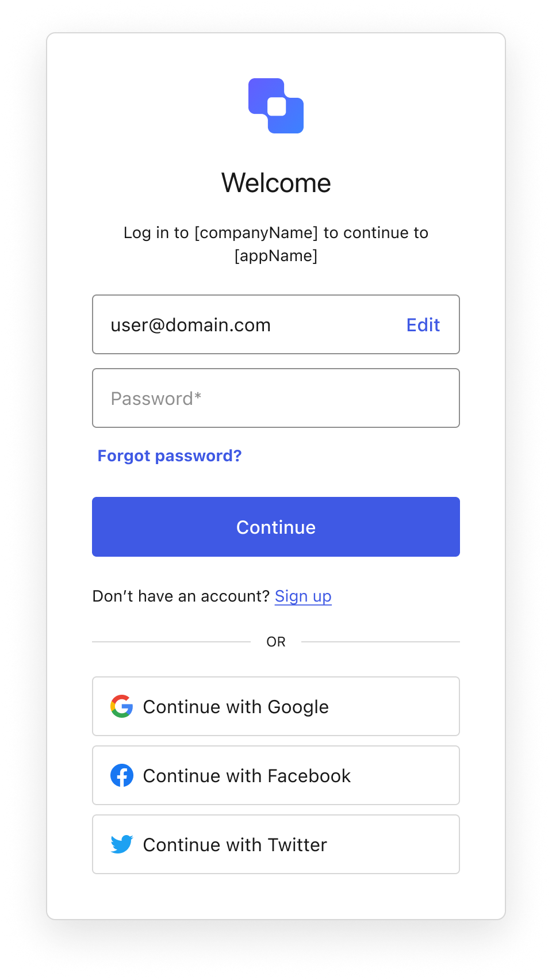
Task: Click the [appName] placeholder text
Action: click(276, 256)
